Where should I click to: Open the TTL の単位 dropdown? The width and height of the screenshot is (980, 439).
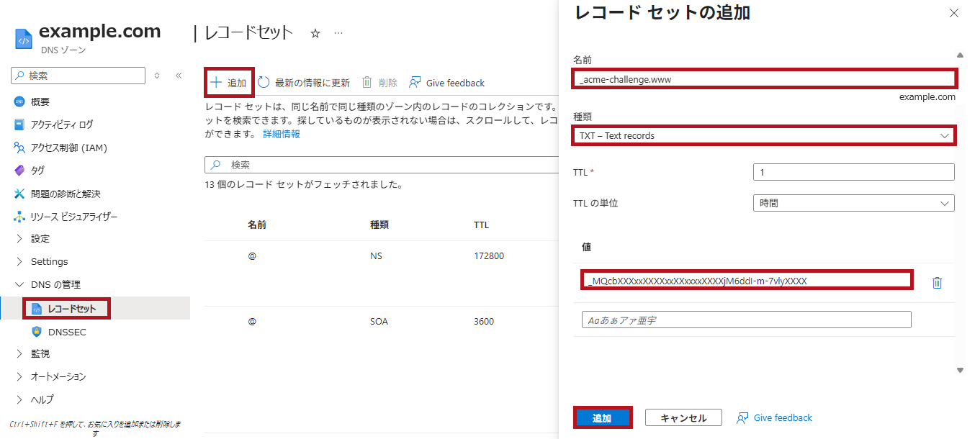point(853,203)
